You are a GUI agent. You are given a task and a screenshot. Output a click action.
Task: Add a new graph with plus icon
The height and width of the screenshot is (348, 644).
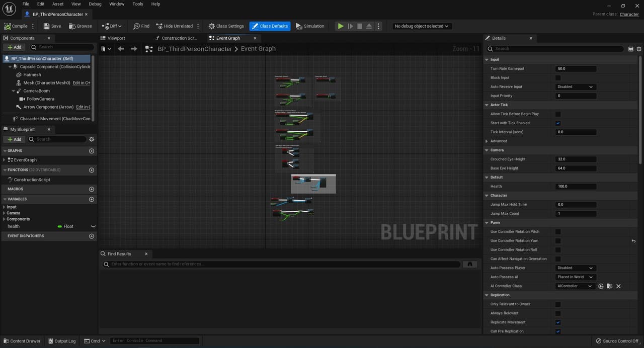click(92, 151)
